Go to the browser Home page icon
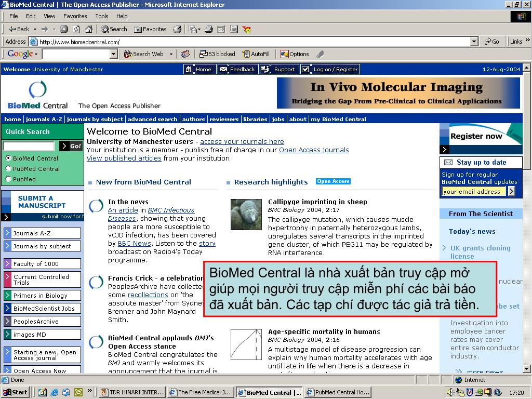The height and width of the screenshot is (399, 532). (x=89, y=29)
